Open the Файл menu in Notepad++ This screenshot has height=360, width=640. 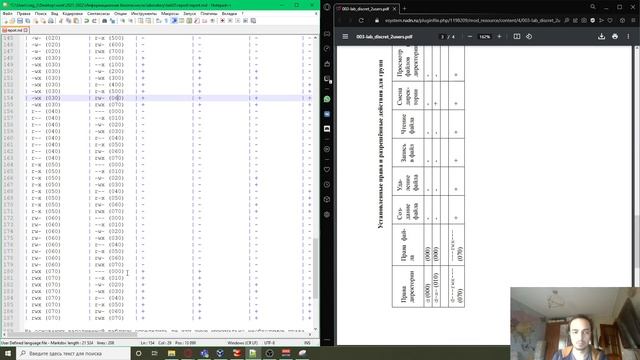[x=7, y=13]
